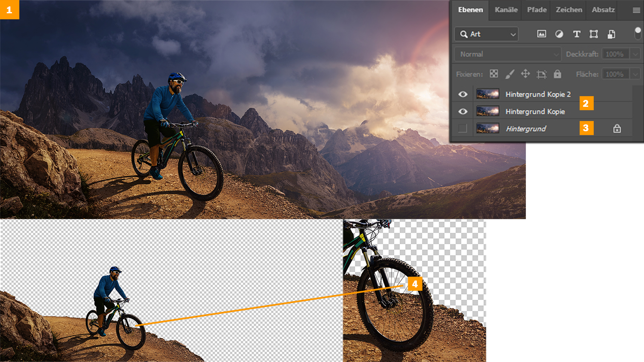Open the Ebenen panel flyout menu

[636, 10]
